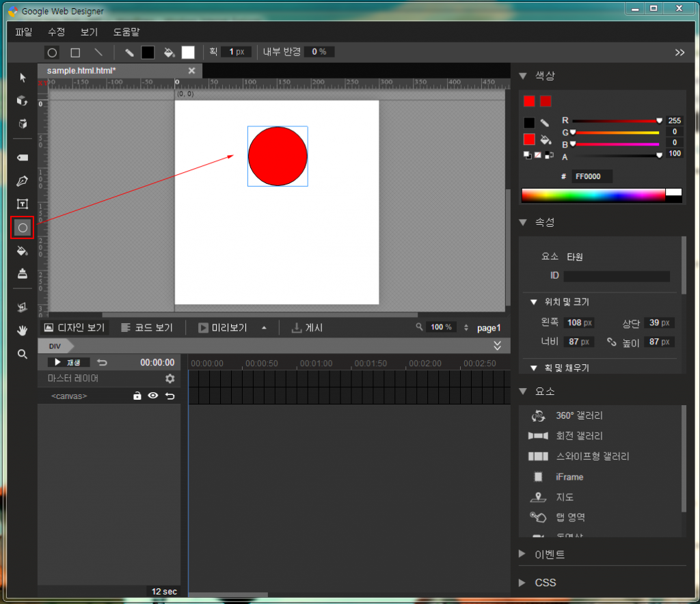Click the 내부 반경 0 % field

[x=319, y=52]
